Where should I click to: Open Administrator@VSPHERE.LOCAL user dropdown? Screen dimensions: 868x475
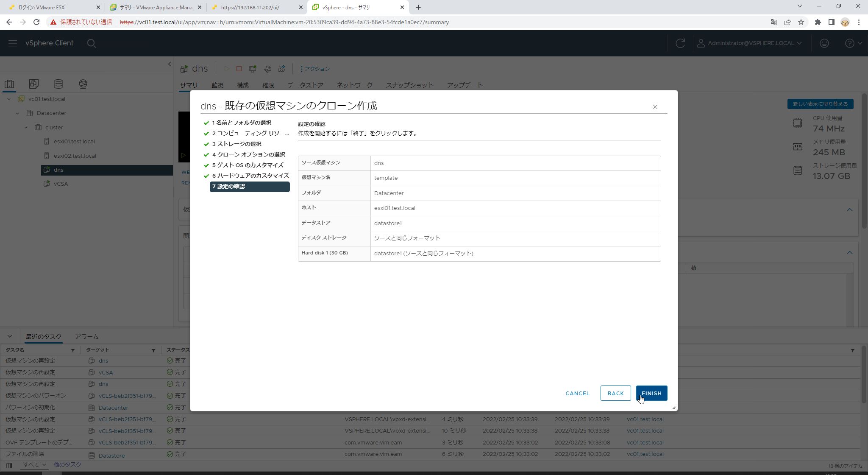tap(749, 43)
